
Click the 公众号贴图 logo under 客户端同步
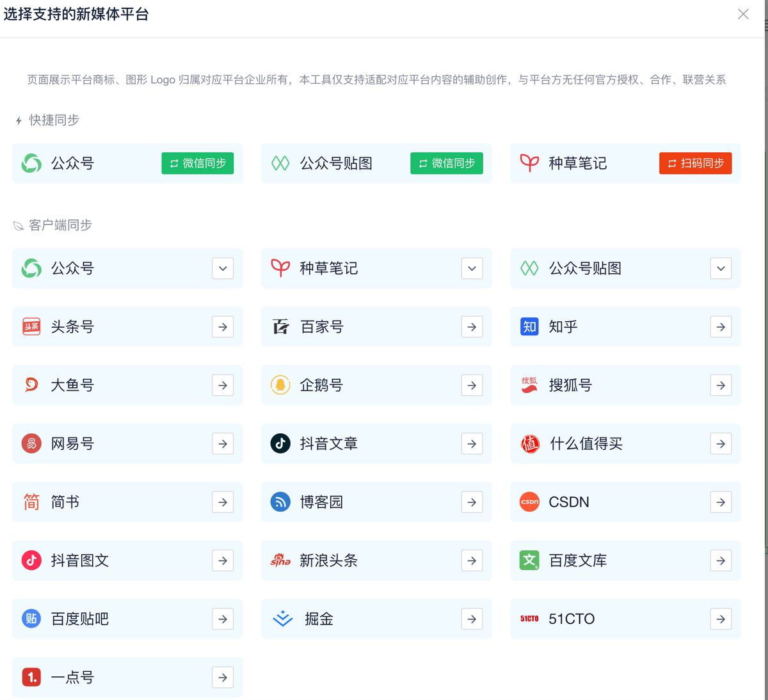(529, 268)
